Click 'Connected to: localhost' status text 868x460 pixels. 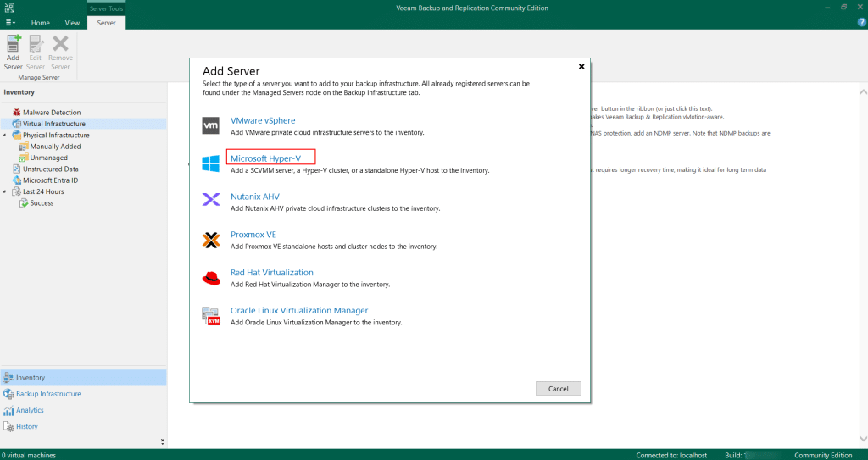tap(671, 455)
